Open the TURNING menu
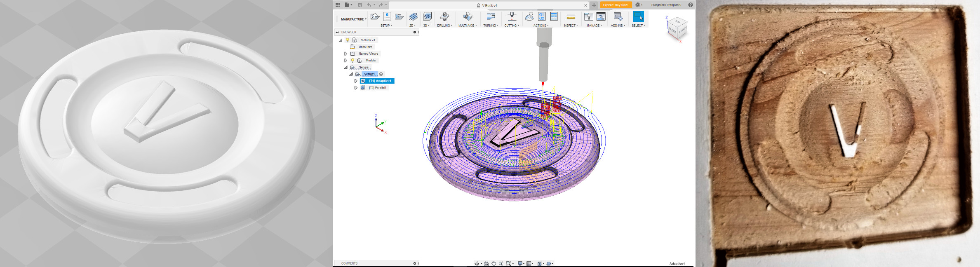 point(491,26)
